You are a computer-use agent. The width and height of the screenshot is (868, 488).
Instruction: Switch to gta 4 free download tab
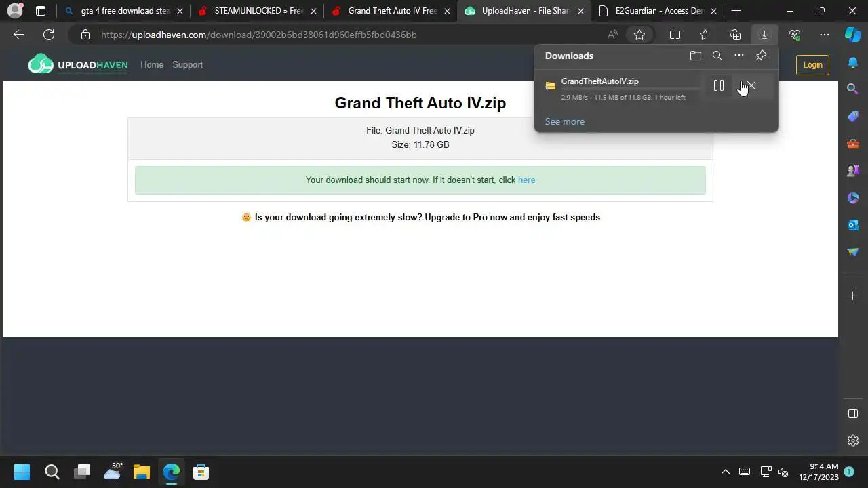[x=122, y=11]
